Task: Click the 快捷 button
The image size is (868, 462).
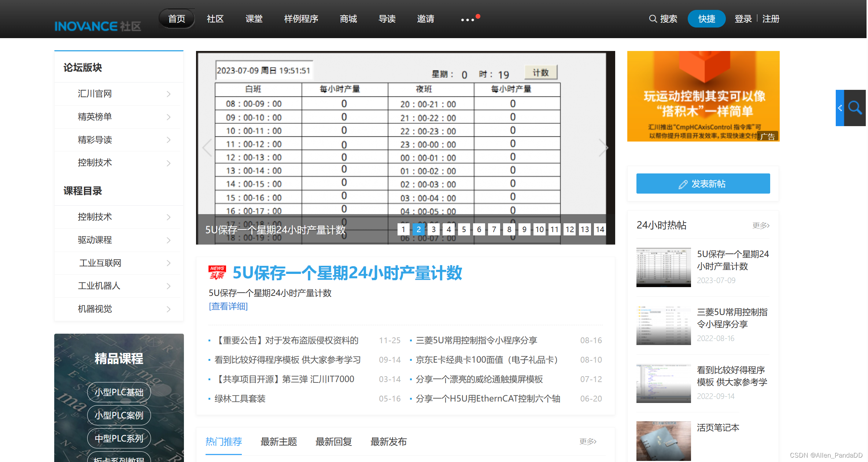Action: 706,19
